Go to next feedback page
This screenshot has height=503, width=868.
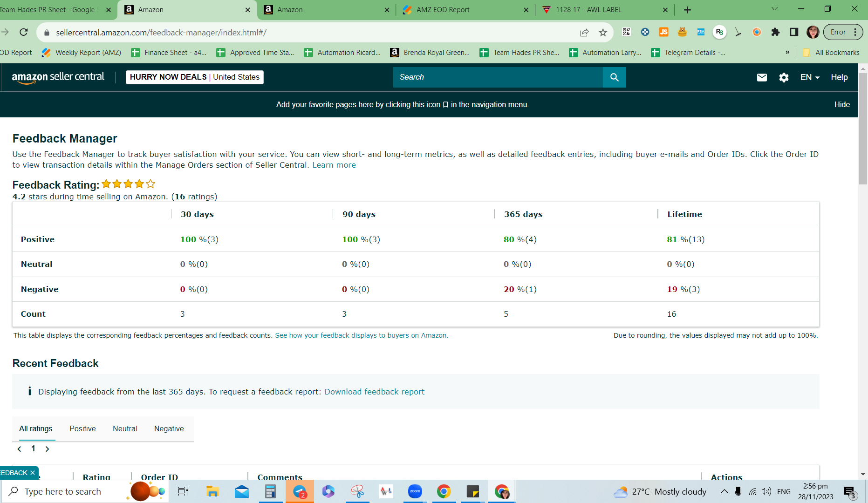coord(47,449)
